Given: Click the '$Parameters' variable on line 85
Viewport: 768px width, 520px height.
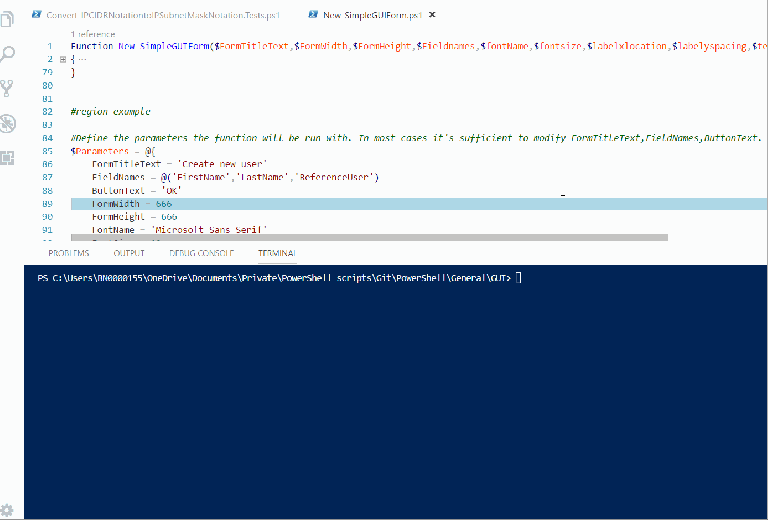Looking at the screenshot, I should pyautogui.click(x=99, y=151).
